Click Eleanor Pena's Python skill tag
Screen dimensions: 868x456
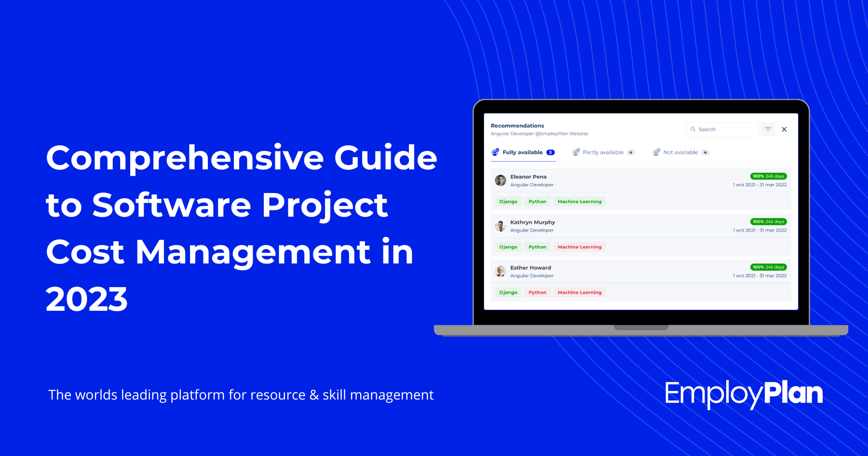(x=537, y=202)
